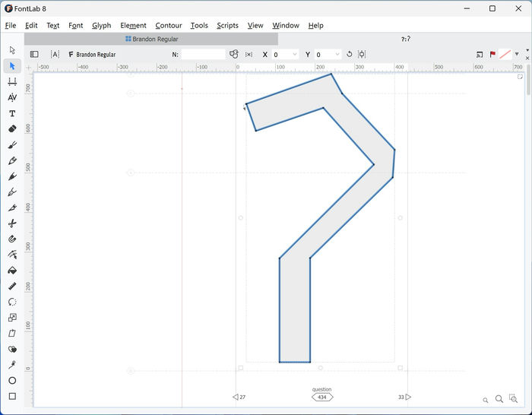Click the zoom in magnifier icon
The width and height of the screenshot is (532, 415).
click(499, 399)
